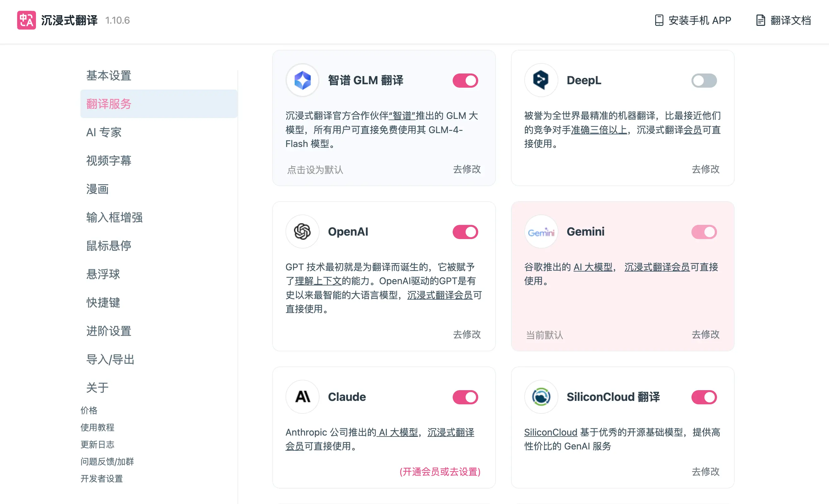
Task: Click 安装手机 APP link
Action: point(693,20)
